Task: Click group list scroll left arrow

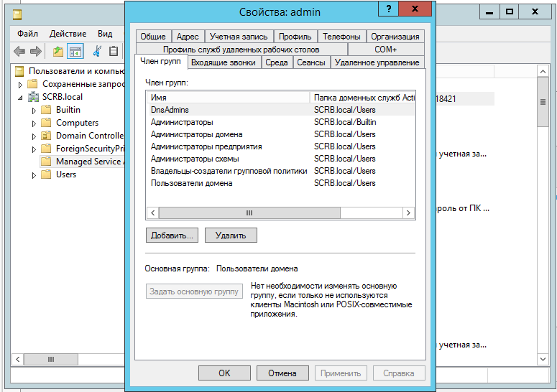Action: (153, 213)
